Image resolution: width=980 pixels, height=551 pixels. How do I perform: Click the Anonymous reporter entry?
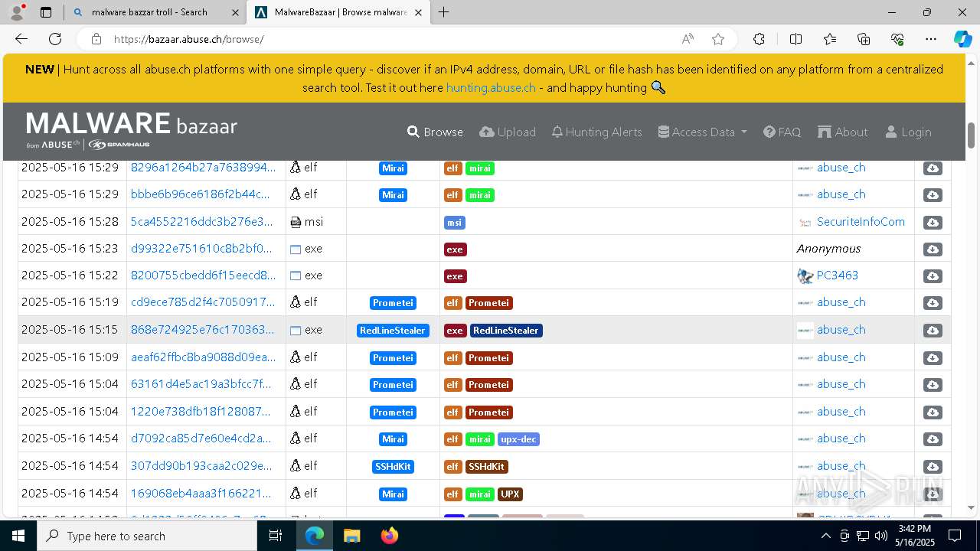(x=828, y=249)
